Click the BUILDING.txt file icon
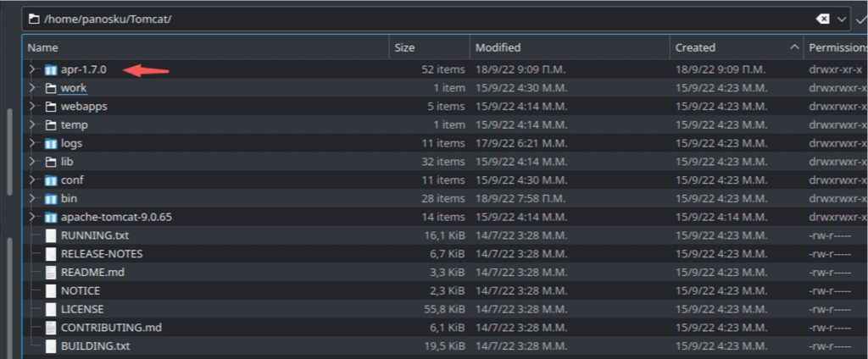 51,346
